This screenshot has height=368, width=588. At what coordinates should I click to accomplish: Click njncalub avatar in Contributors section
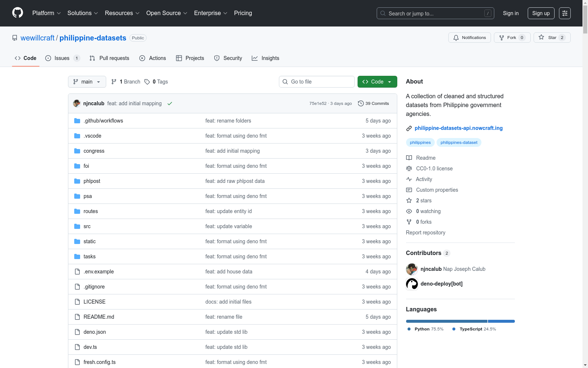412,269
